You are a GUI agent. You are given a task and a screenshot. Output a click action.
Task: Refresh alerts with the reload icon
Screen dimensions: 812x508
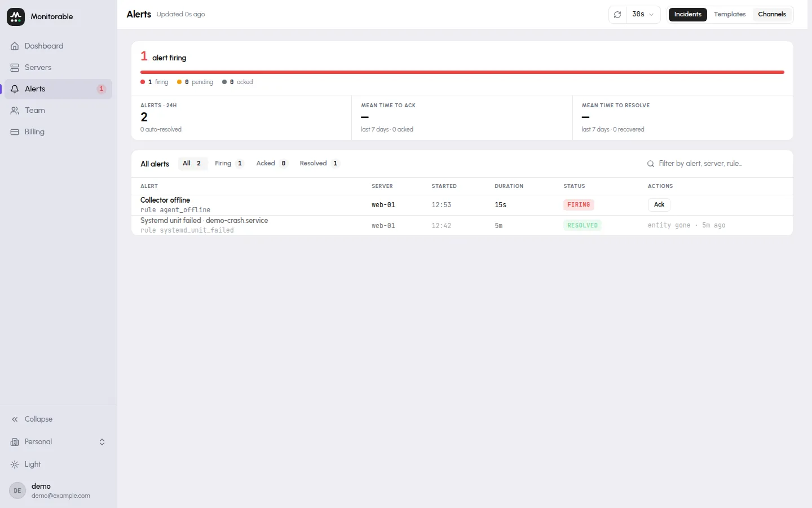[617, 15]
